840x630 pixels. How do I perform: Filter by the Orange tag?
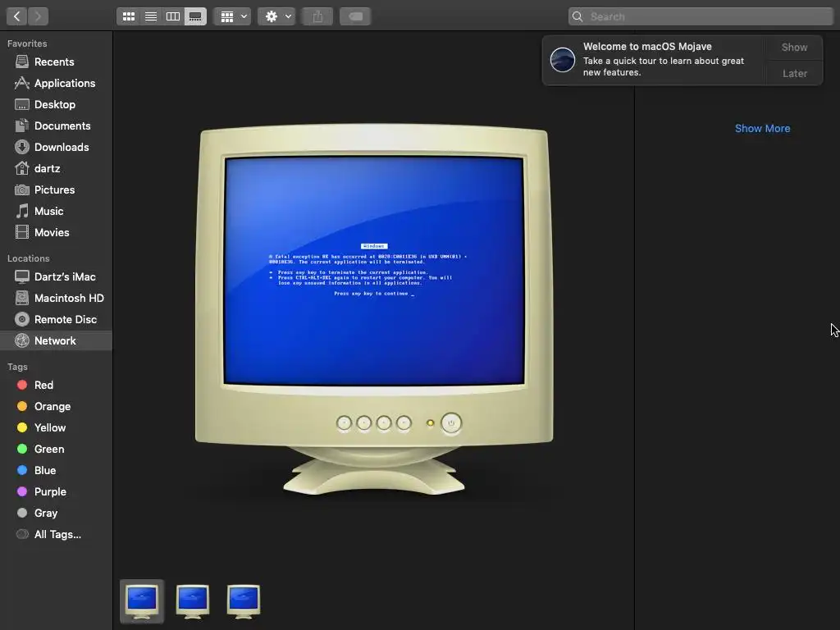[57, 407]
